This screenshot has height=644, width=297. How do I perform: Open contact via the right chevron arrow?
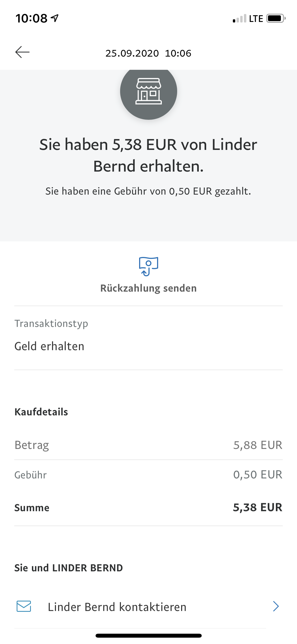tap(276, 606)
